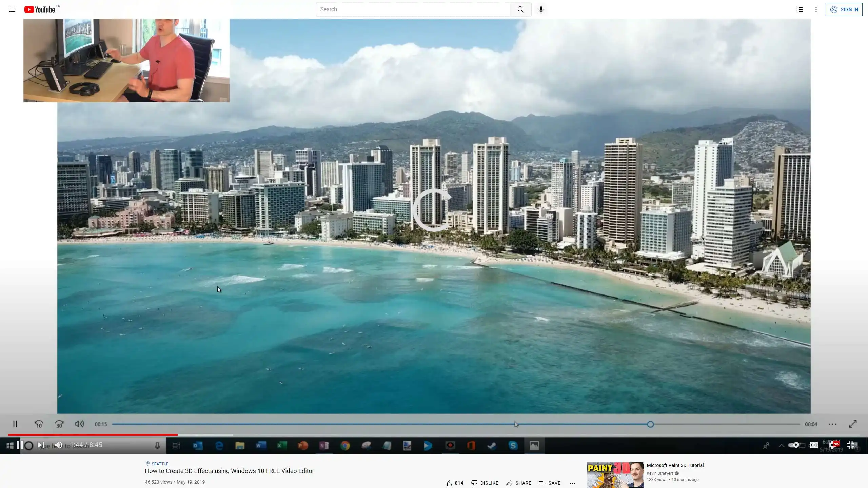The height and width of the screenshot is (488, 868).
Task: Exit full screen mode
Action: [851, 445]
